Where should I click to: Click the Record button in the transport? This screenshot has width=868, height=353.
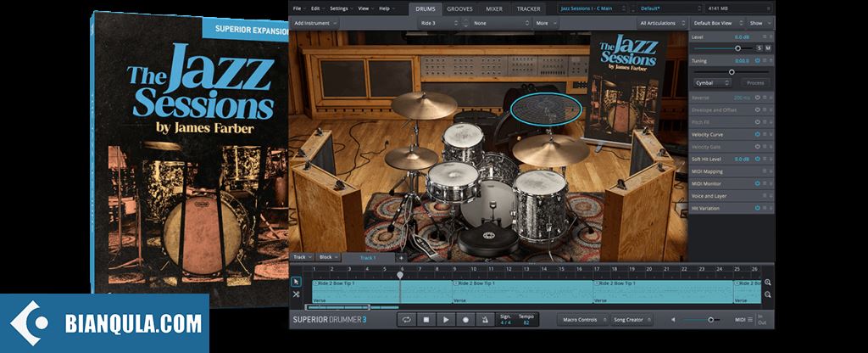(x=465, y=320)
